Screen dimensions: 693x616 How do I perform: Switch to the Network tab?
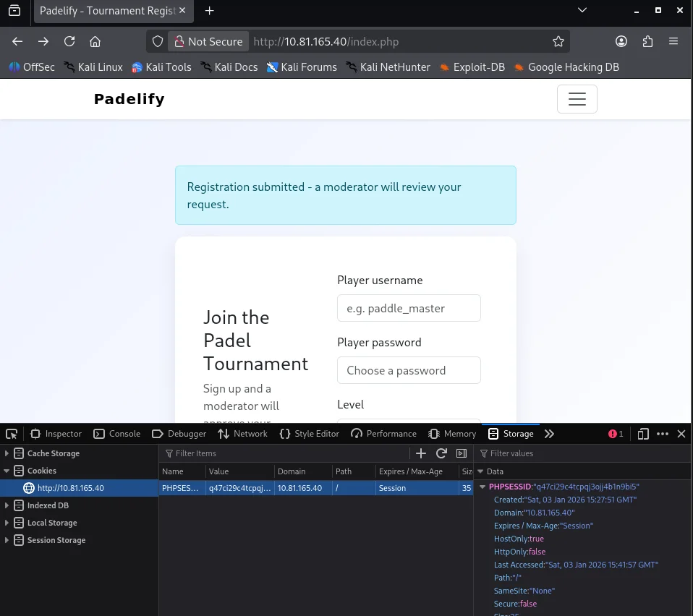click(x=242, y=434)
